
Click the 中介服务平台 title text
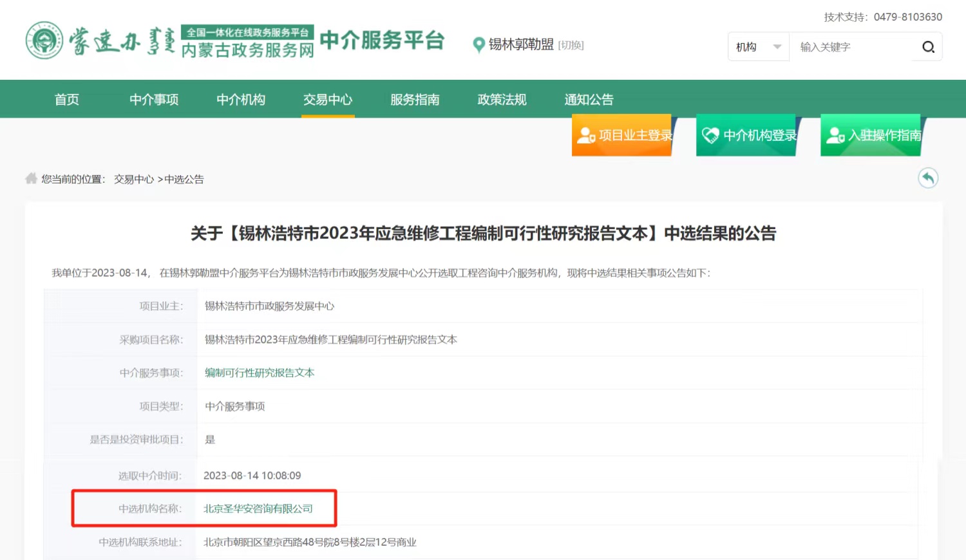(383, 40)
